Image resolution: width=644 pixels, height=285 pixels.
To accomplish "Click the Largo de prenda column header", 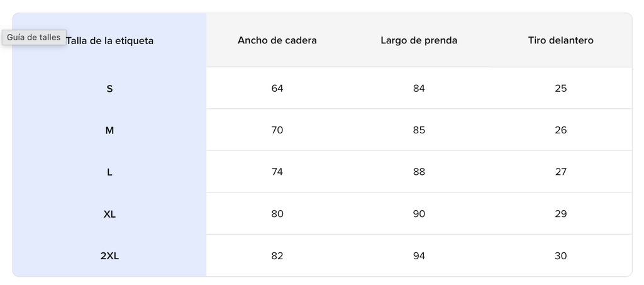I will tap(419, 40).
